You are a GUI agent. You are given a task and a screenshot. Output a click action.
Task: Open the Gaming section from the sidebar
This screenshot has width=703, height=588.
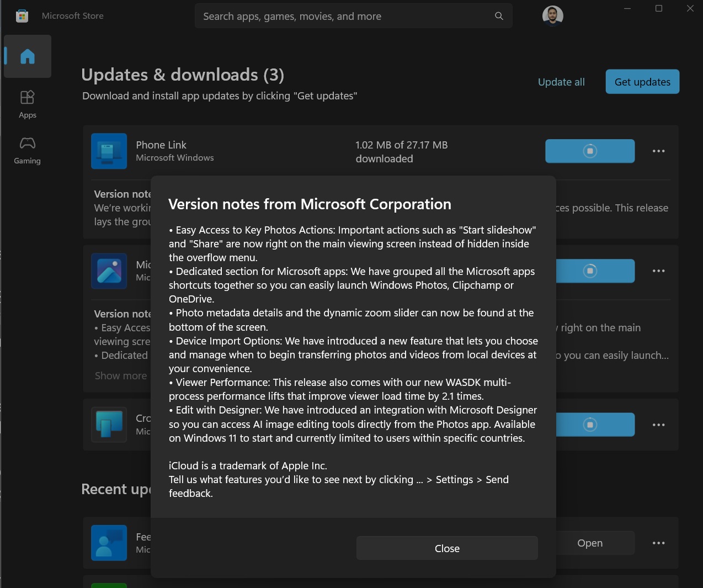[x=27, y=149]
